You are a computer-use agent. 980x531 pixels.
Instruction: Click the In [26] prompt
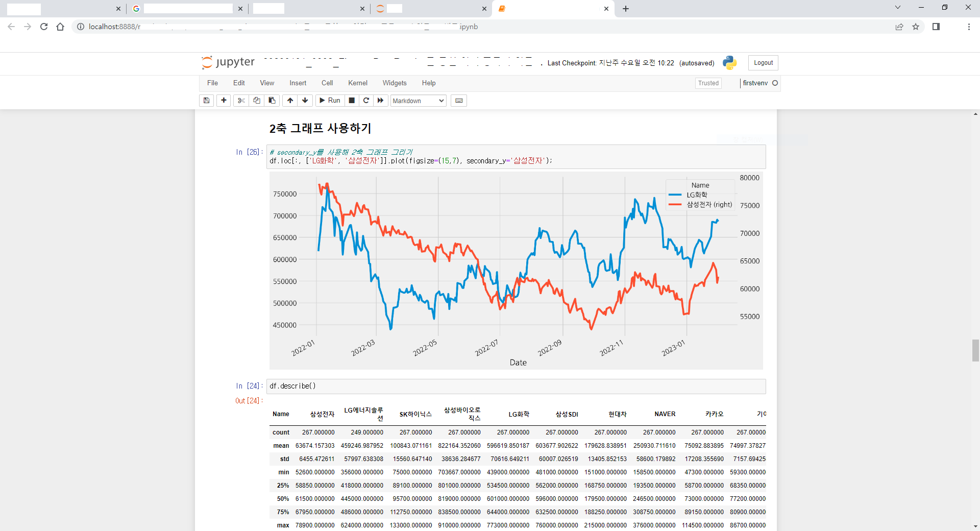[249, 152]
